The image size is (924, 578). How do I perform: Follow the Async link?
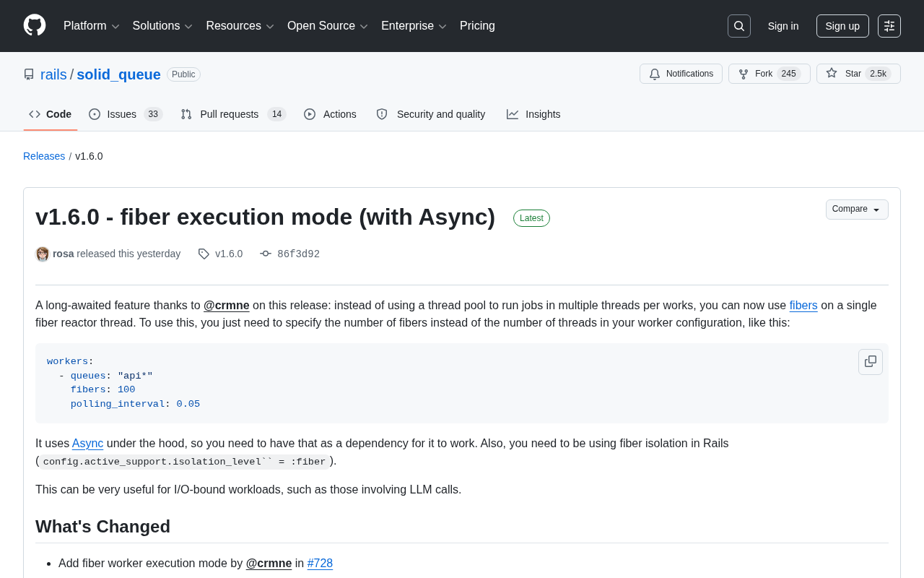click(x=87, y=443)
